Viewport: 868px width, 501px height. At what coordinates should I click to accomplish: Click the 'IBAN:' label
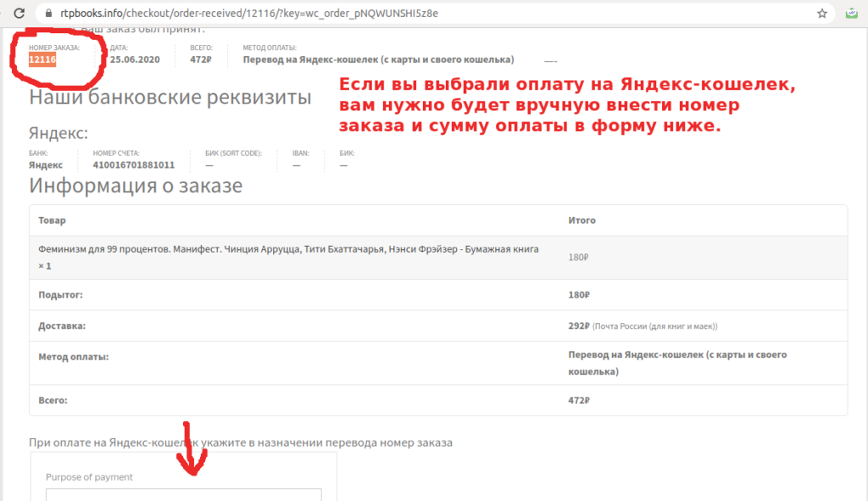point(301,153)
